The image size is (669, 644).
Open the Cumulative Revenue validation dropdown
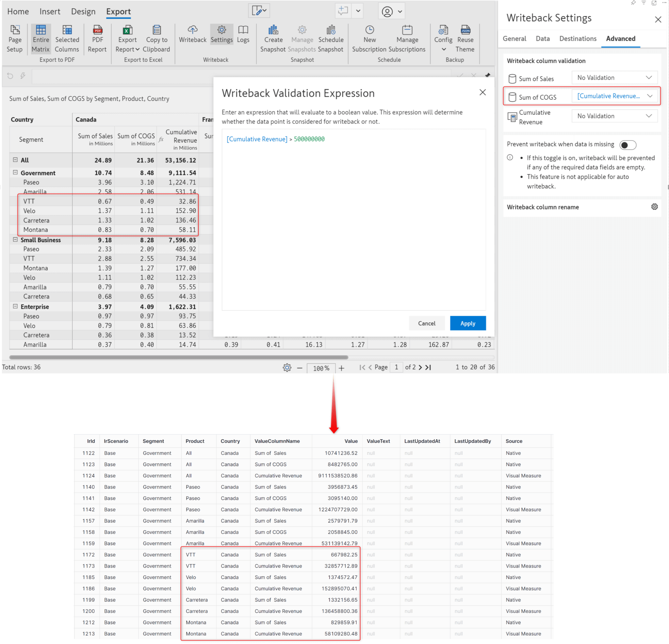[x=614, y=116]
